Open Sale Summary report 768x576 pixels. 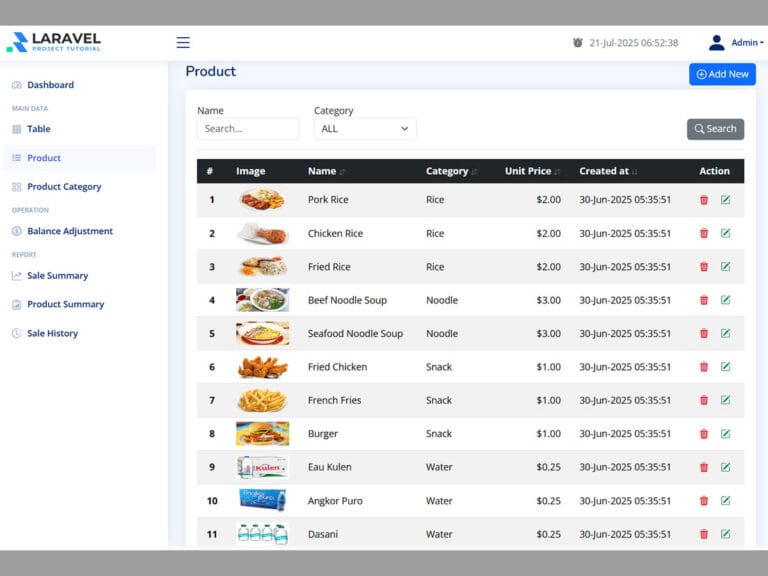pyautogui.click(x=57, y=276)
